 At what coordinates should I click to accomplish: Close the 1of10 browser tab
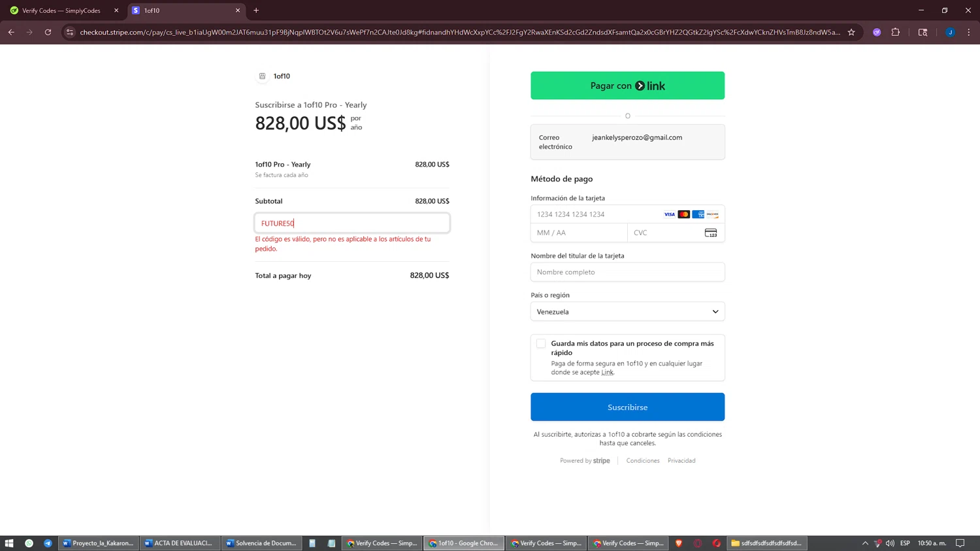[x=238, y=10]
